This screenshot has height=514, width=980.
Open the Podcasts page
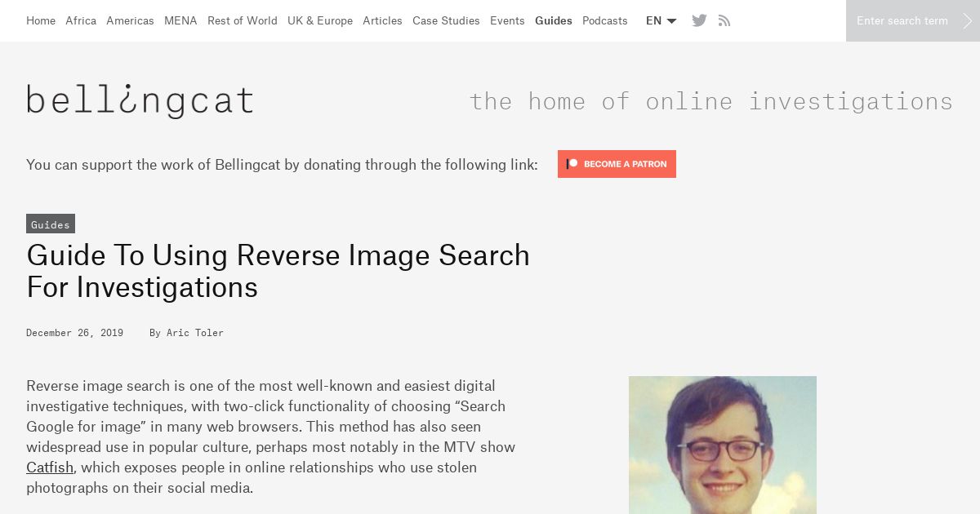point(605,20)
